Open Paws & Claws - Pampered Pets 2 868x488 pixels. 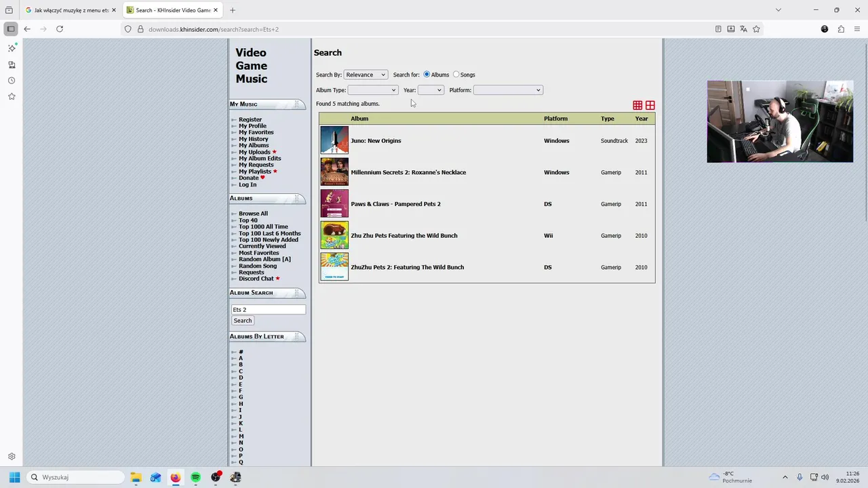(x=395, y=204)
